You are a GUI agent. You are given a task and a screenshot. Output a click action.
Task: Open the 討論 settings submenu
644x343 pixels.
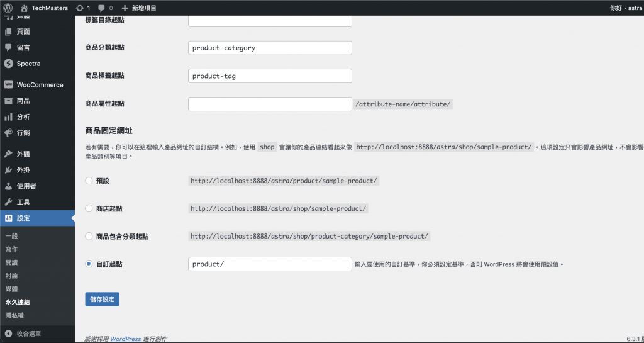12,276
